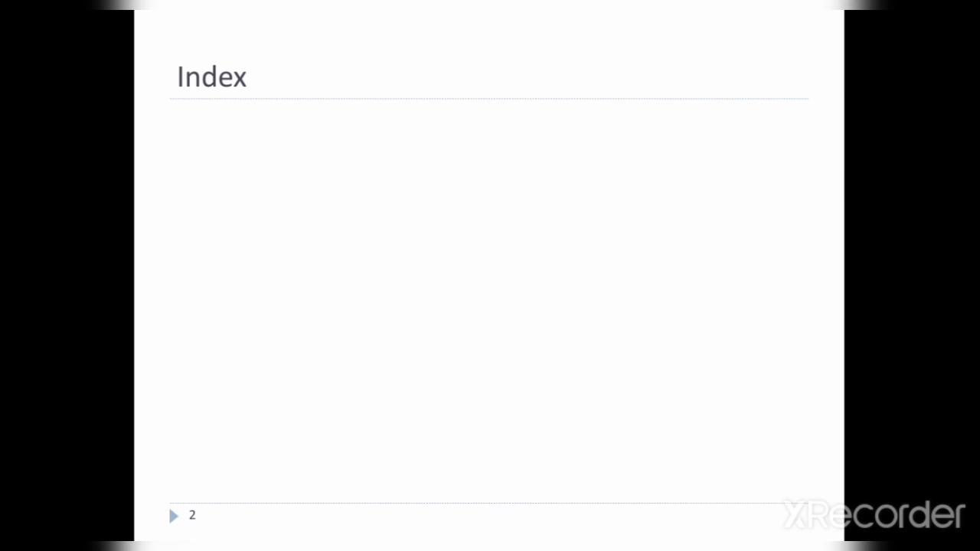980x551 pixels.
Task: Click the letter x ending Index
Action: coord(239,80)
